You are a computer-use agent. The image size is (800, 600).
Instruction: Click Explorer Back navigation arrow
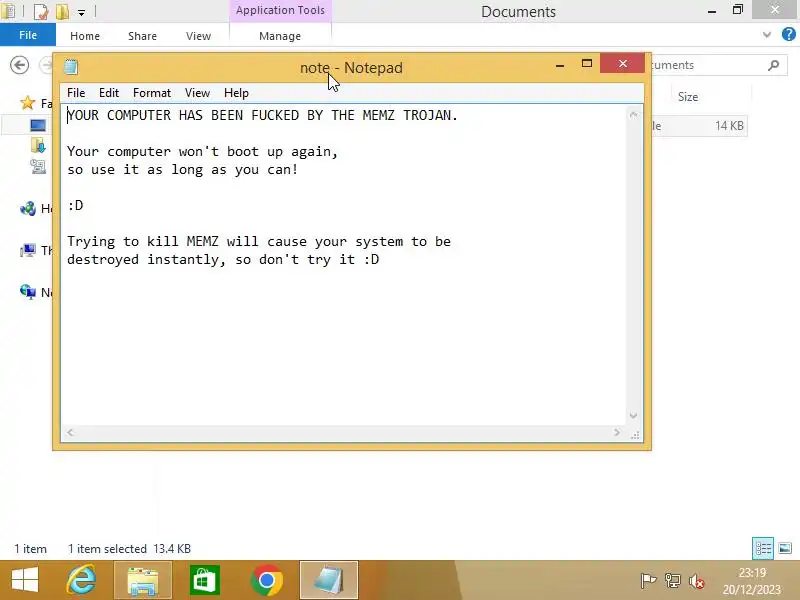[19, 65]
